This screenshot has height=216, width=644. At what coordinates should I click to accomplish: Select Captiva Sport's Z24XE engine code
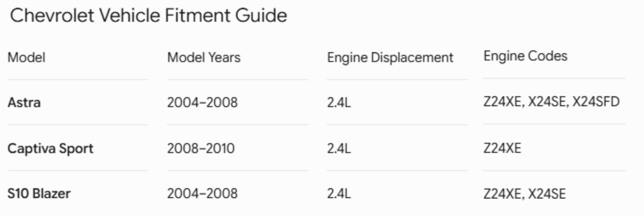point(502,149)
